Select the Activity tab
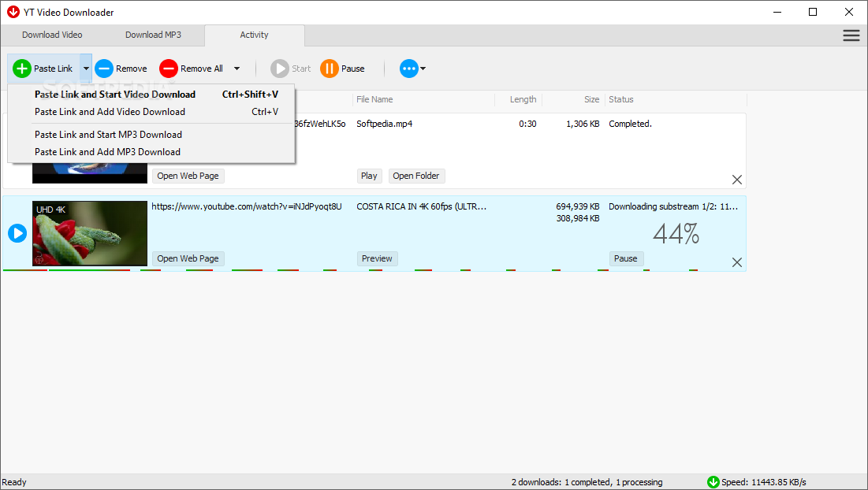Image resolution: width=868 pixels, height=490 pixels. click(254, 35)
